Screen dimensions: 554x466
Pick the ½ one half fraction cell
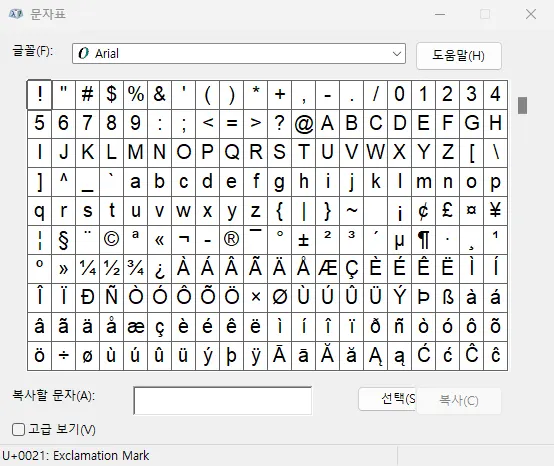click(x=112, y=269)
